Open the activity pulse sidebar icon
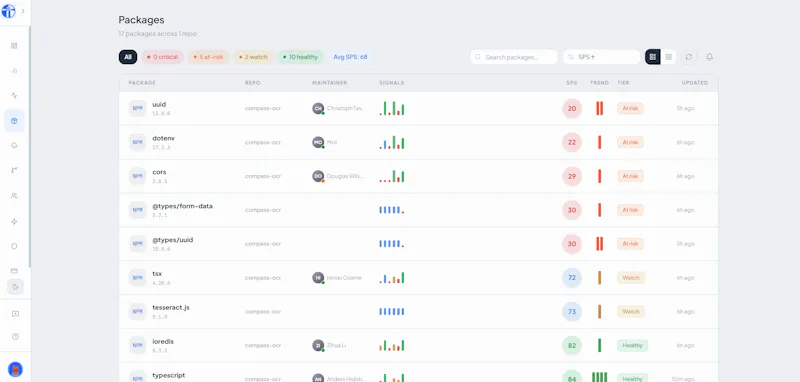This screenshot has height=382, width=800. 14,95
